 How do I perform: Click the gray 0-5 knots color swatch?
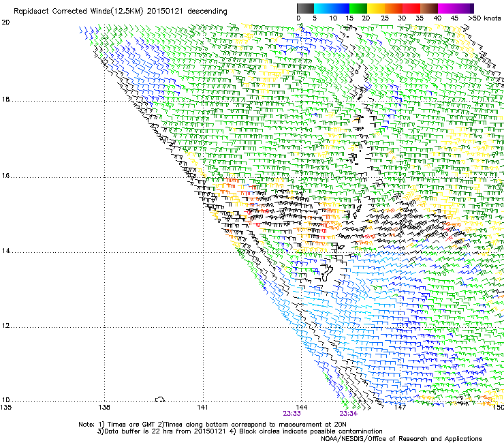tap(305, 8)
